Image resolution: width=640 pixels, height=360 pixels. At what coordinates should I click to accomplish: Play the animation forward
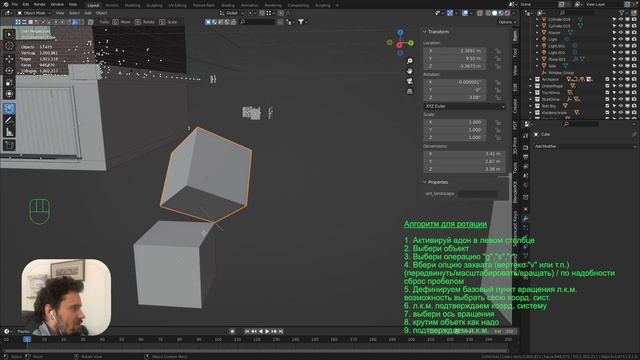tap(267, 331)
